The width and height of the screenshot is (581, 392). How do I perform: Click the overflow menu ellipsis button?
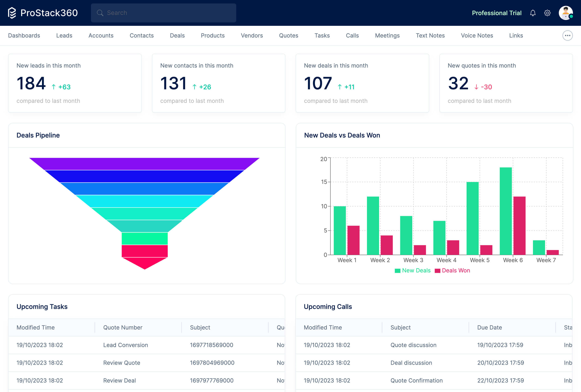(x=567, y=35)
